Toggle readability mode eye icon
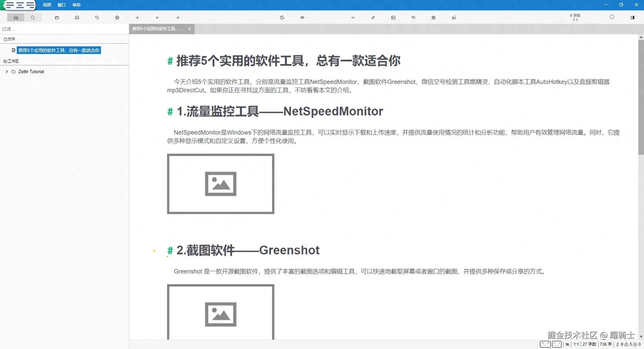Viewport: 644px width, 349px height. (x=302, y=17)
